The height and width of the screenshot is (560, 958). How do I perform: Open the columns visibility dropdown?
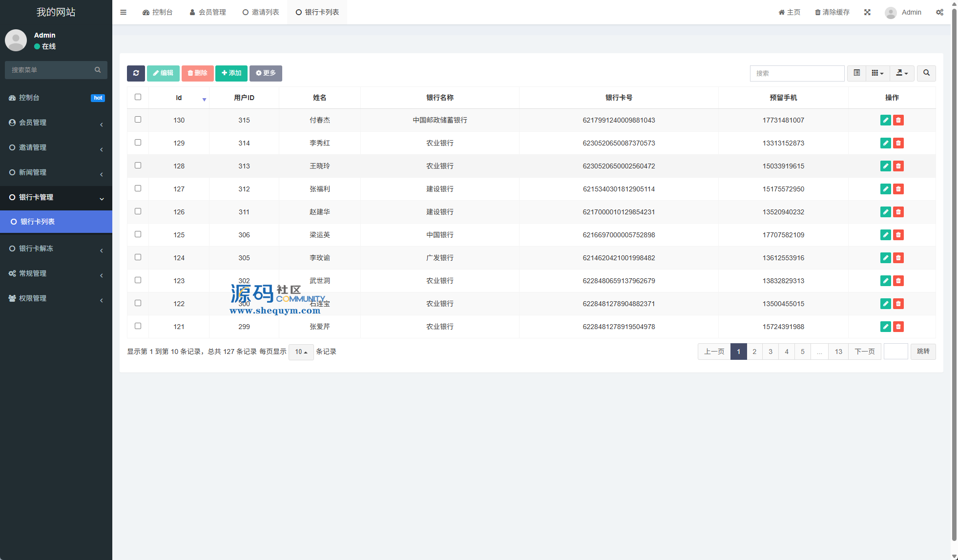(877, 73)
